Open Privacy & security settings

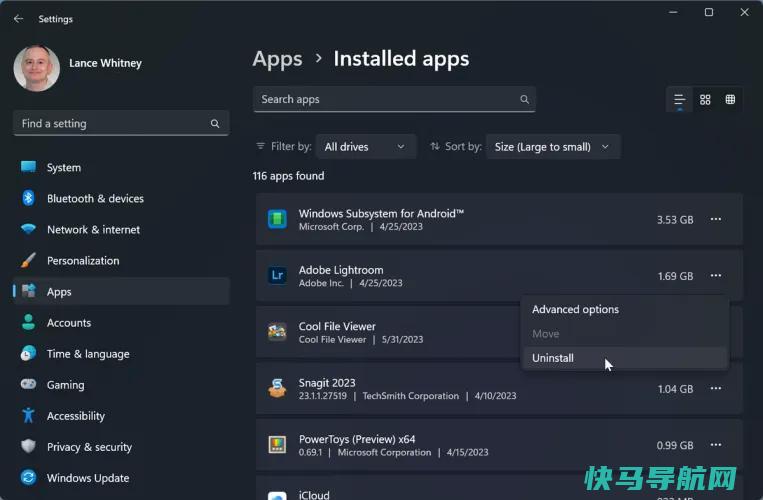(x=121, y=447)
